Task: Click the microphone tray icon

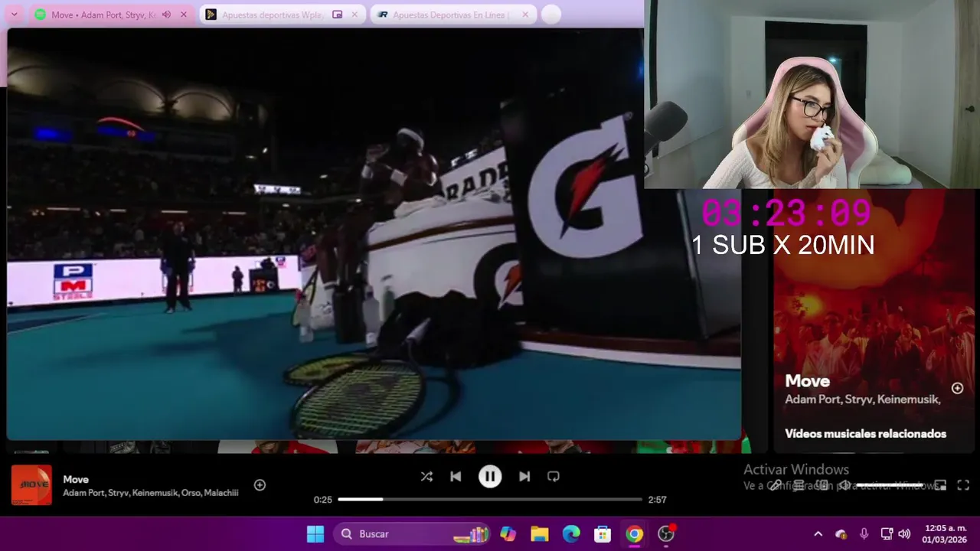Action: 864,534
